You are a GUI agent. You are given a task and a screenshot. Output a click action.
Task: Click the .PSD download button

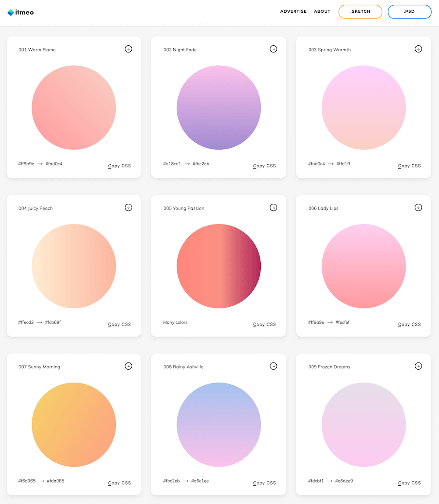tap(410, 11)
